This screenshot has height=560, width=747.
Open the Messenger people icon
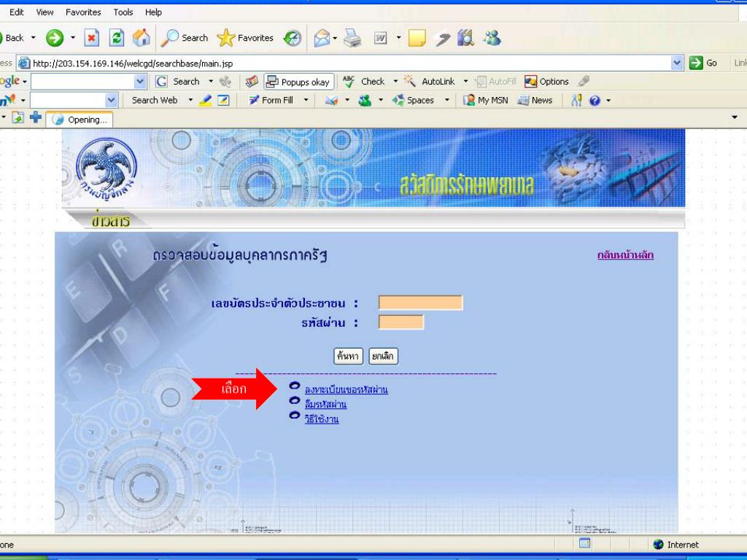pyautogui.click(x=492, y=38)
